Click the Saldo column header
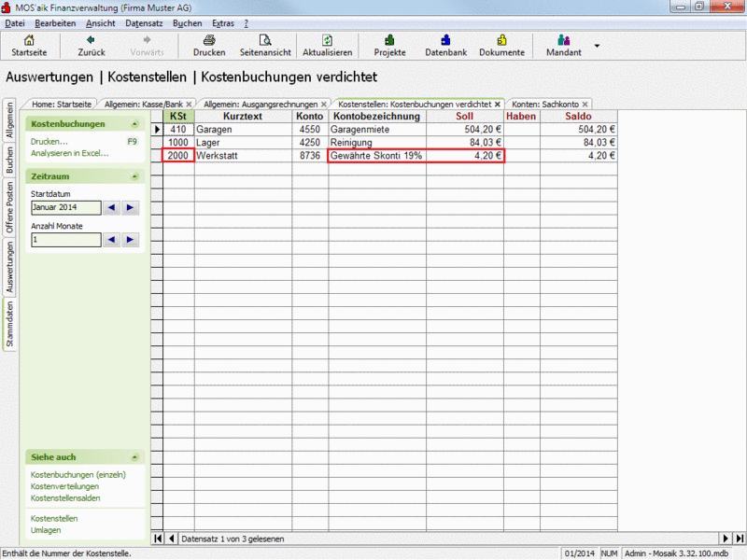The image size is (747, 560). pyautogui.click(x=578, y=116)
